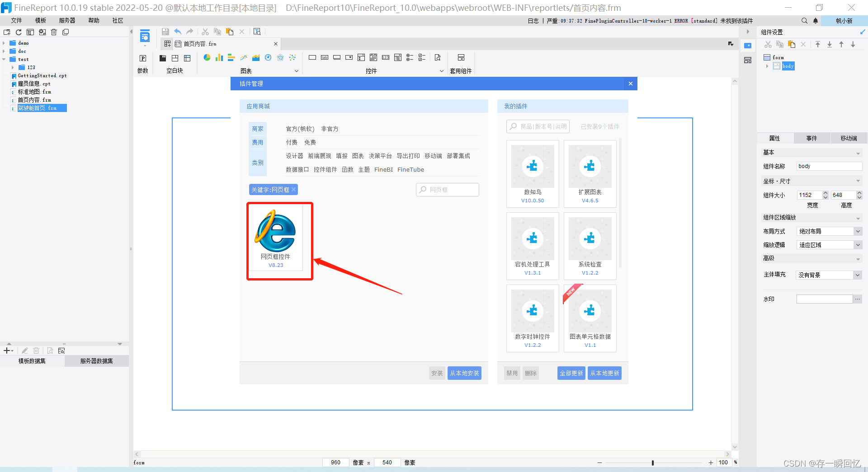Screen dimensions: 868x472
Task: Open the 主体填充 background dropdown
Action: click(858, 275)
